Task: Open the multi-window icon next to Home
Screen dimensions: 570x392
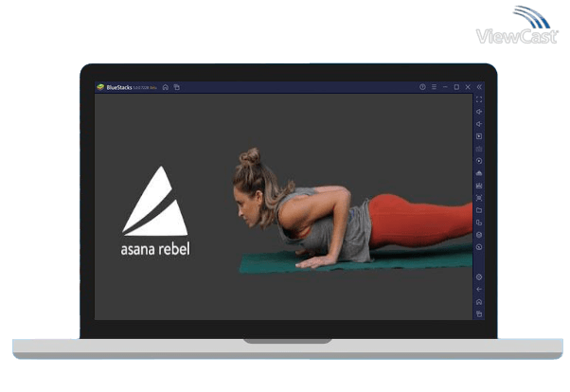Action: coord(177,87)
